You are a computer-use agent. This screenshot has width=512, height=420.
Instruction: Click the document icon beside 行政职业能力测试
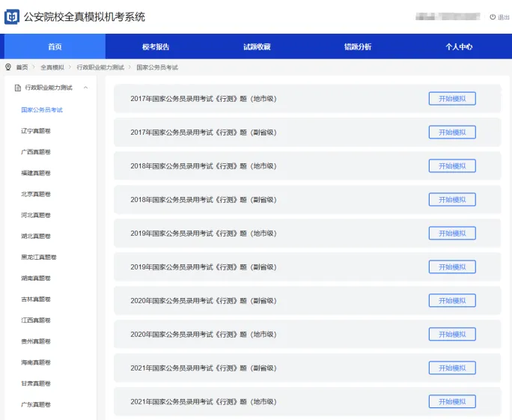click(18, 88)
